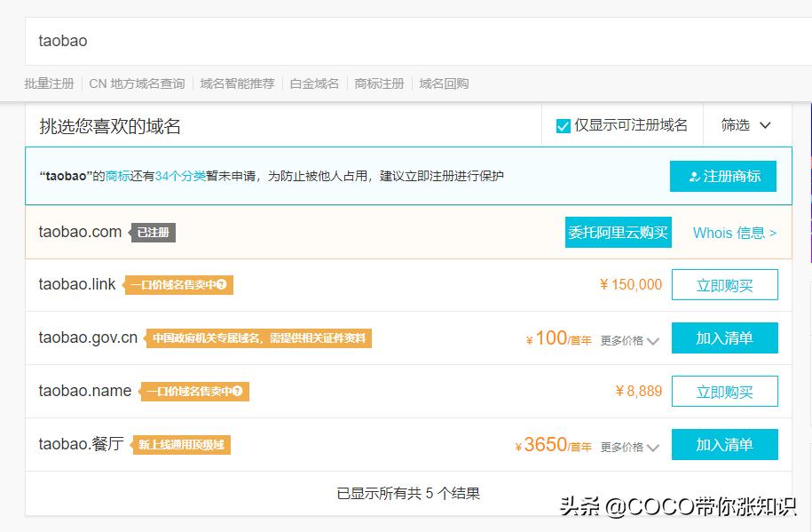The width and height of the screenshot is (812, 532).
Task: Click the taobao domain search input field
Action: pos(419,42)
